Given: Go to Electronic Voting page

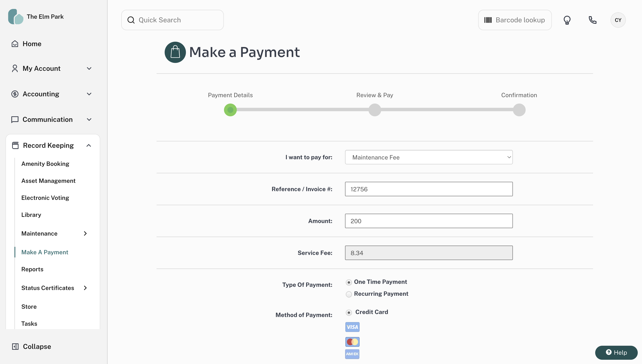Looking at the screenshot, I should (45, 198).
